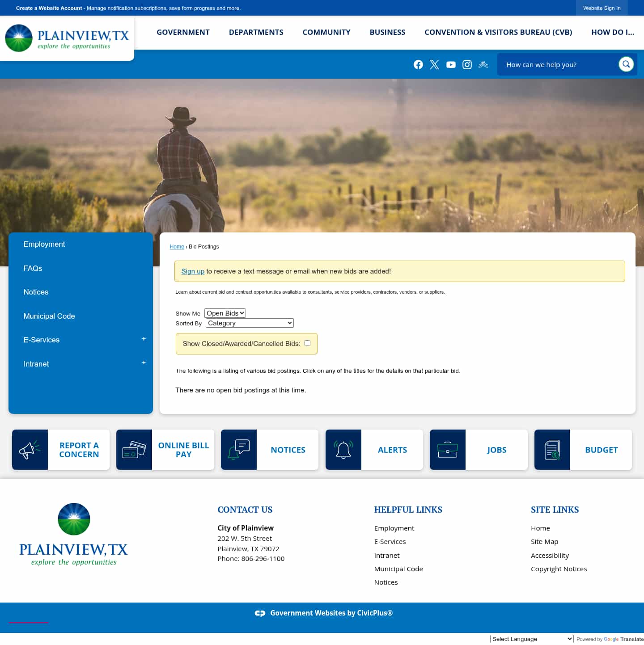Click the Instagram icon
Screen dimensions: 644x645
(467, 64)
